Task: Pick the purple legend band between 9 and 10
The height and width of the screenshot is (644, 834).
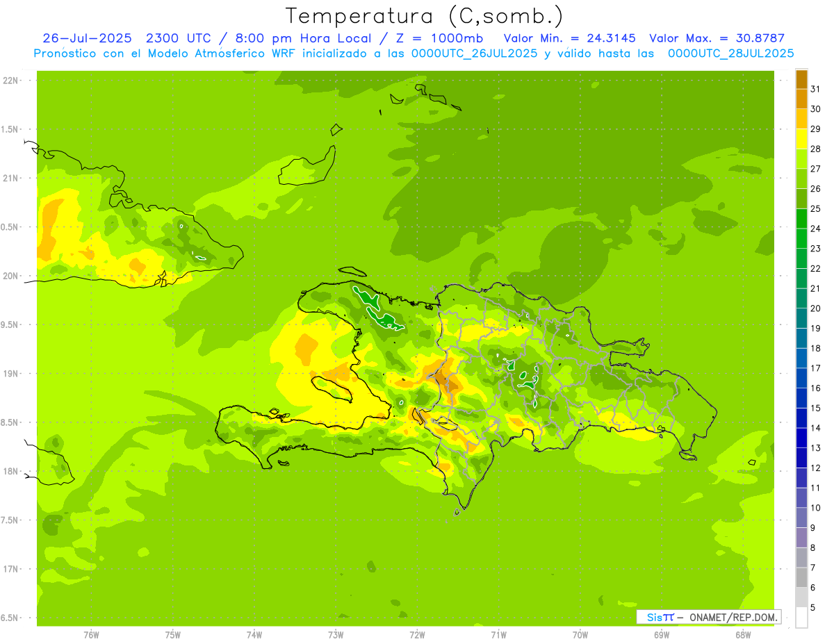Action: [x=801, y=518]
